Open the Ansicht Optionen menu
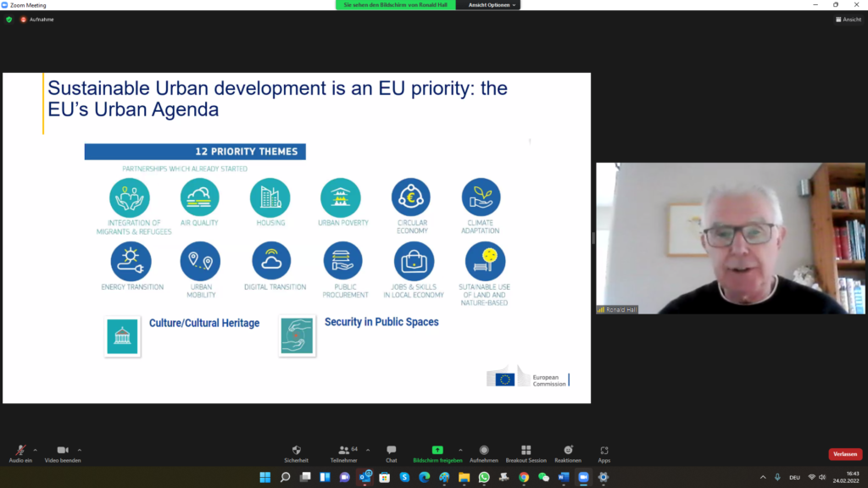This screenshot has height=488, width=868. coord(491,5)
